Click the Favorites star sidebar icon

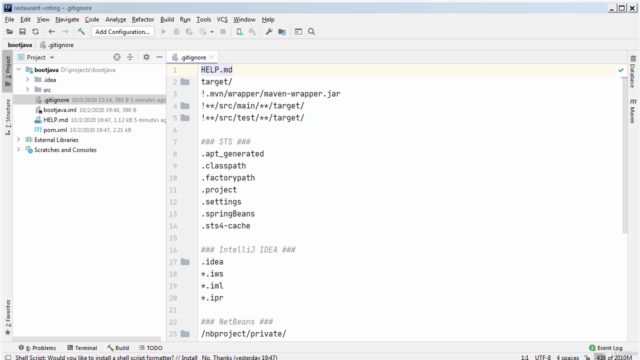coord(7,332)
